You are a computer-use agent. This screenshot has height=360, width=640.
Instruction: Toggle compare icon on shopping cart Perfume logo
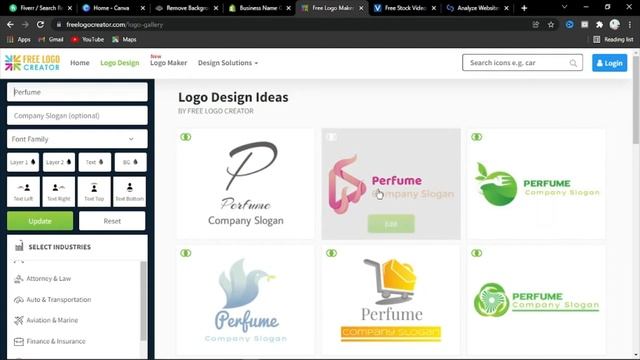(331, 253)
